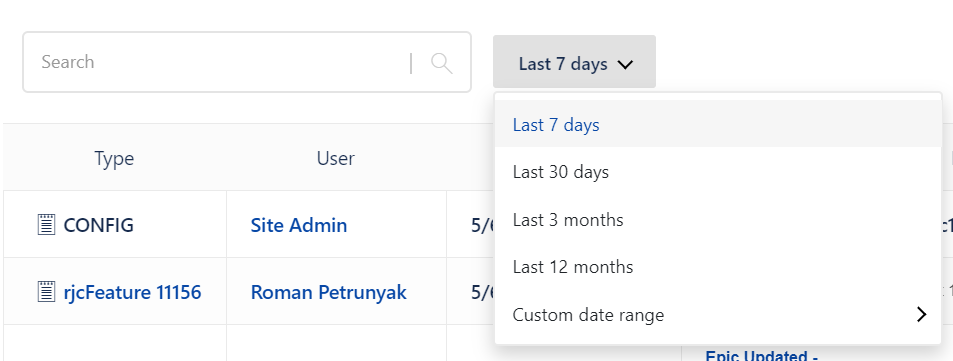This screenshot has width=953, height=361.
Task: Select Last 12 months from dropdown
Action: pyautogui.click(x=718, y=267)
